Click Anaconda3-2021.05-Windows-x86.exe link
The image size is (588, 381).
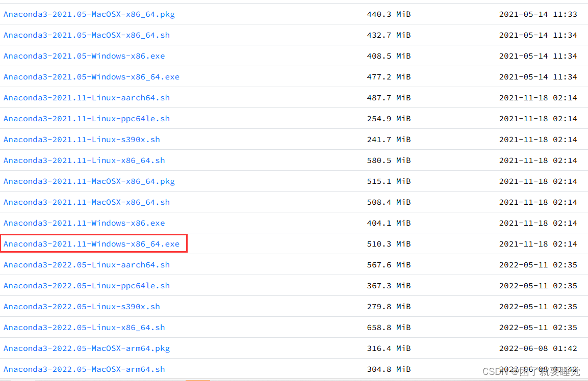coord(84,56)
